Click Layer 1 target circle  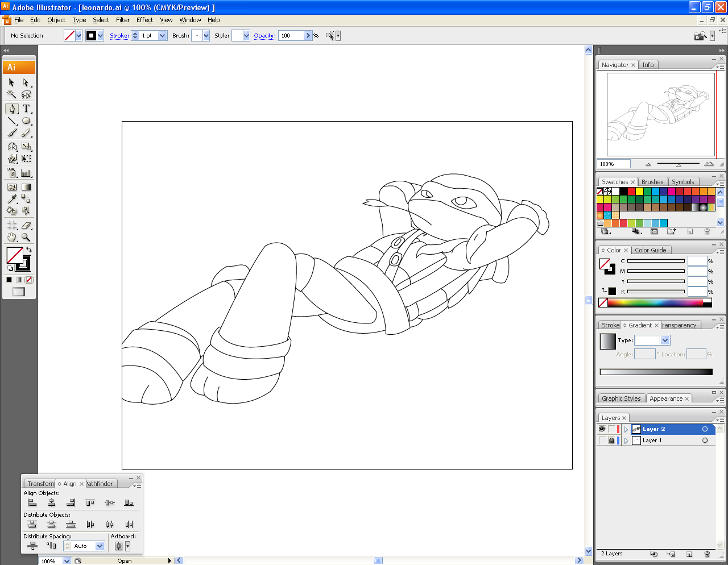(705, 441)
